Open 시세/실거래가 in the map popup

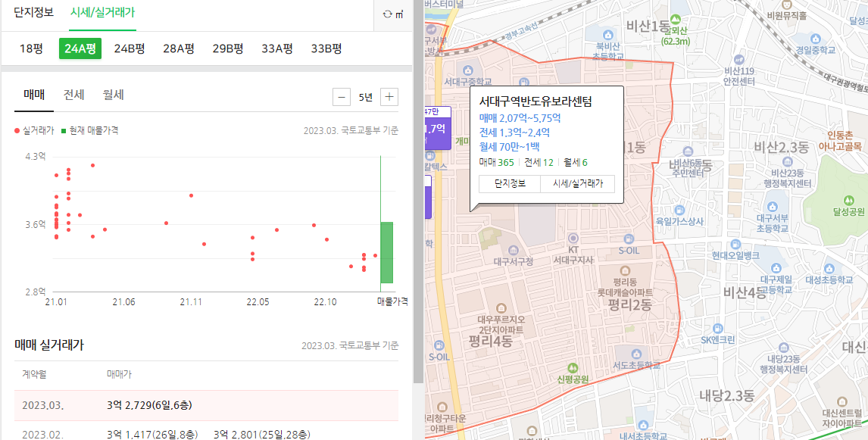(577, 184)
